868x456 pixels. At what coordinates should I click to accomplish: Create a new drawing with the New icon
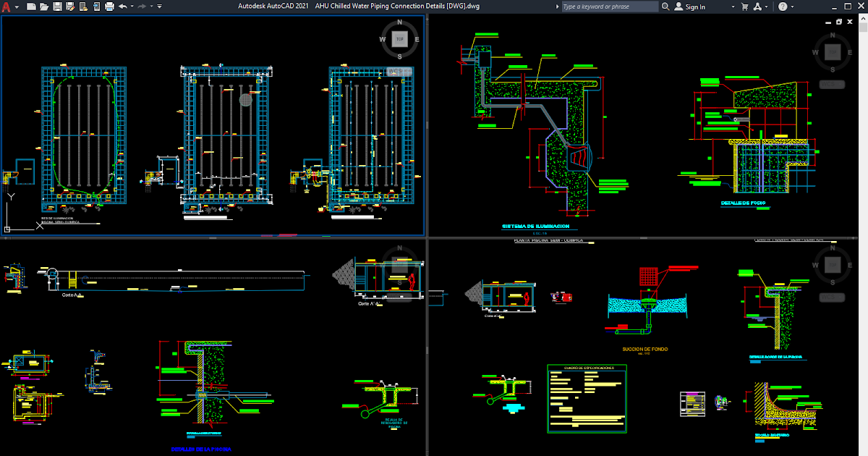coord(32,6)
